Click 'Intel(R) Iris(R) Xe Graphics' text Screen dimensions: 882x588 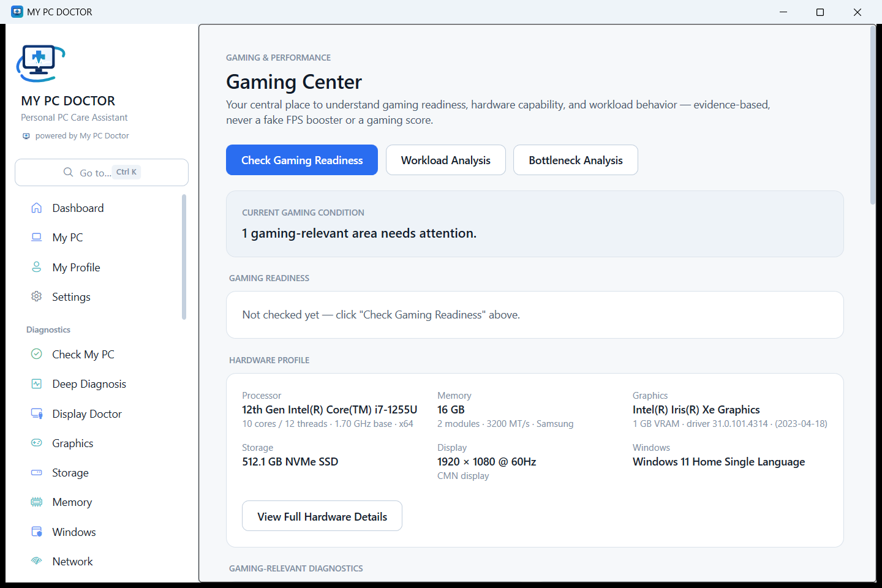(696, 410)
